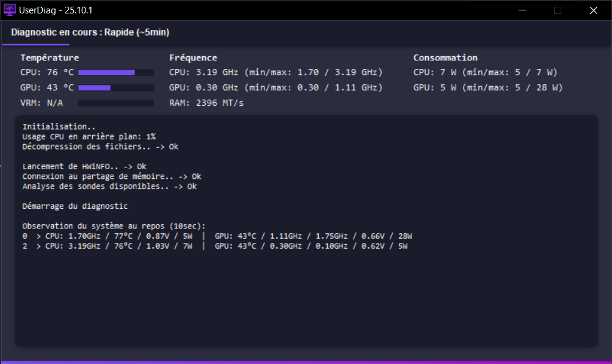612x364 pixels.
Task: Click the 'Fréquence' section heading
Action: 193,57
